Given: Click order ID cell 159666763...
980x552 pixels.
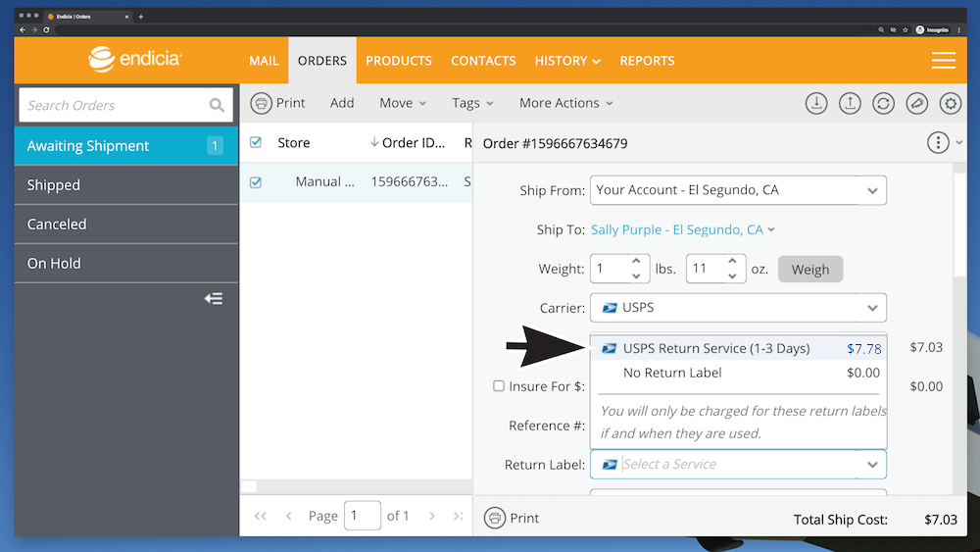Looking at the screenshot, I should (x=410, y=182).
